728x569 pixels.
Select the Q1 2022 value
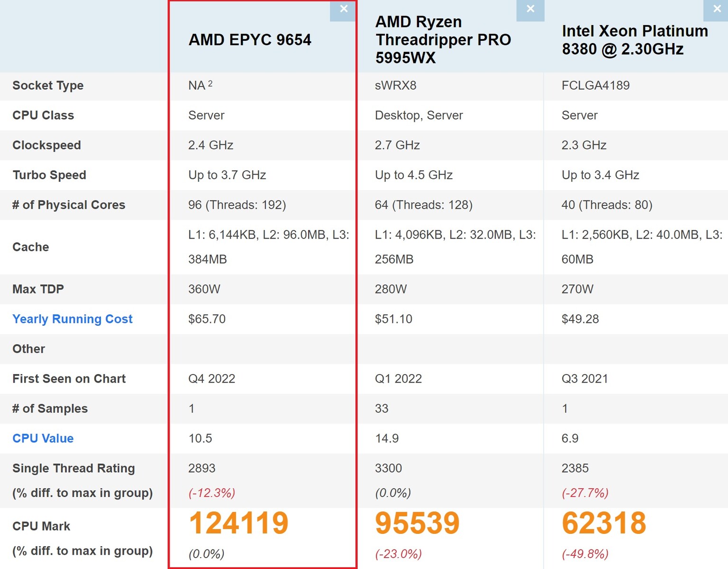(398, 379)
